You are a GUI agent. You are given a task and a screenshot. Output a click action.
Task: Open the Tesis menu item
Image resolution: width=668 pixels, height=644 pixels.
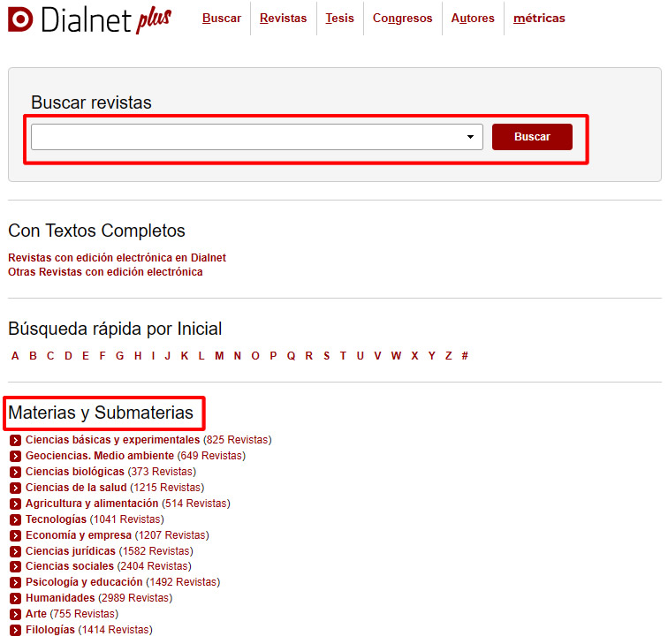(339, 19)
